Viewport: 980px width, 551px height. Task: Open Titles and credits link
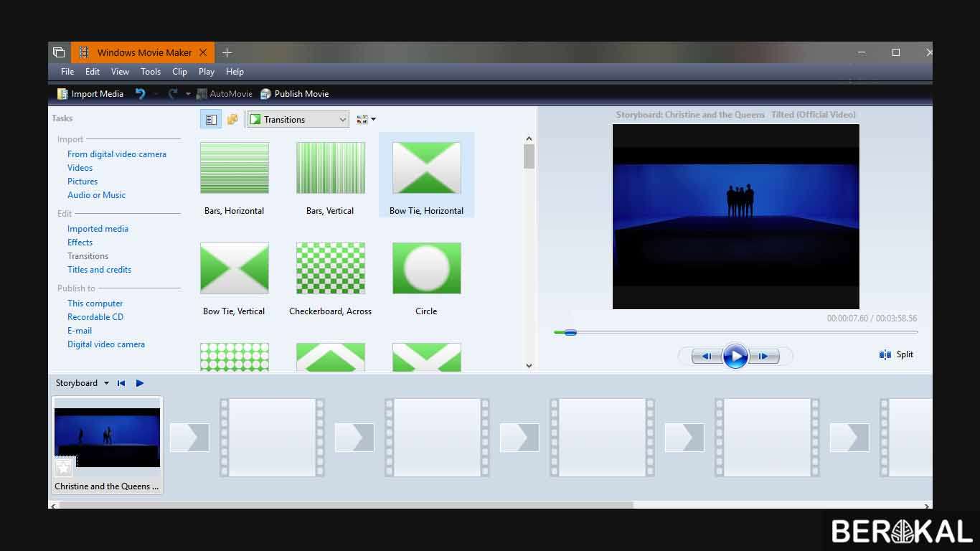click(x=99, y=269)
